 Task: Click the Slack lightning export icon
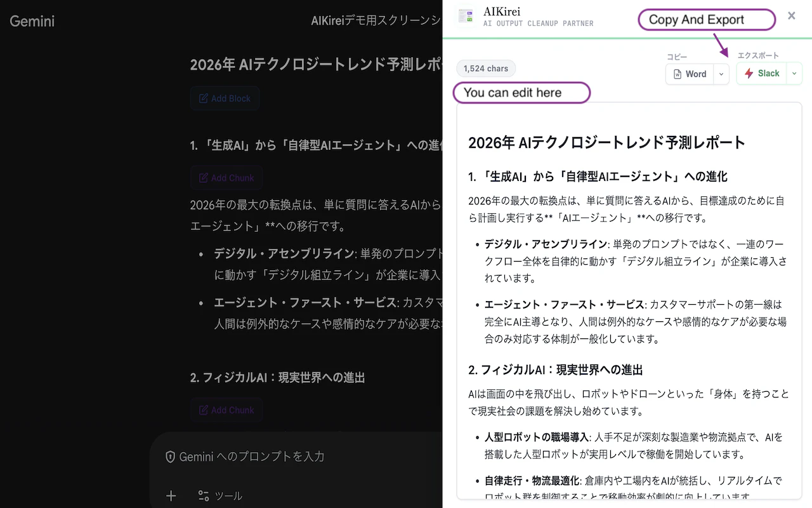[749, 73]
